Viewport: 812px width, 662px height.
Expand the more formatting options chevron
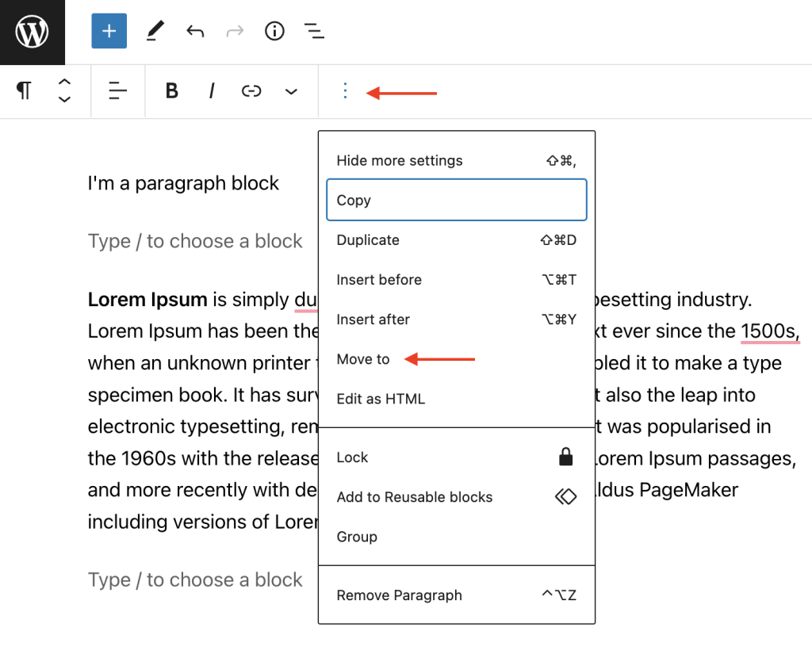tap(291, 91)
